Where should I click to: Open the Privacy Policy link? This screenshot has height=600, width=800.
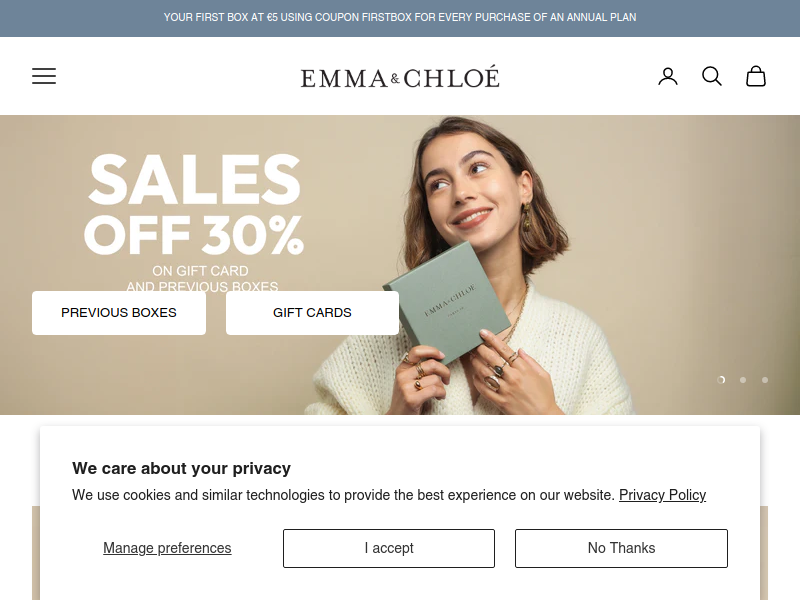[x=662, y=495]
